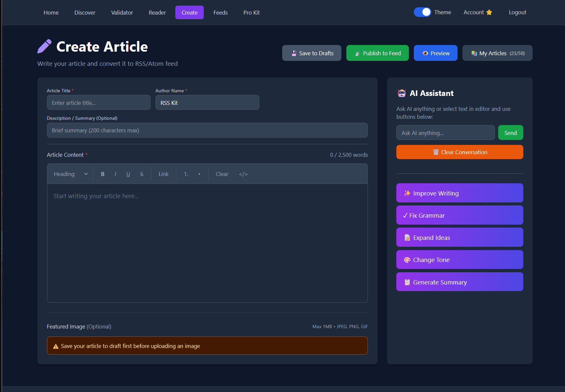Switch to the Feeds section

click(x=220, y=12)
